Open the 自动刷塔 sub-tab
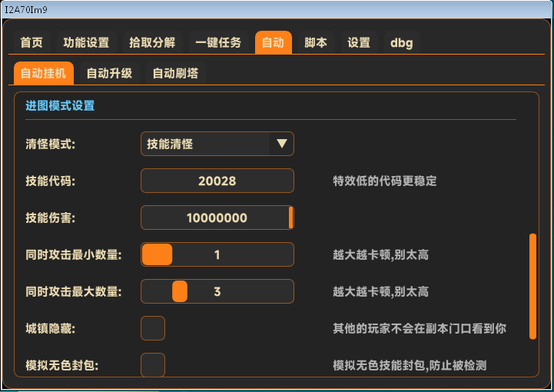 [175, 74]
